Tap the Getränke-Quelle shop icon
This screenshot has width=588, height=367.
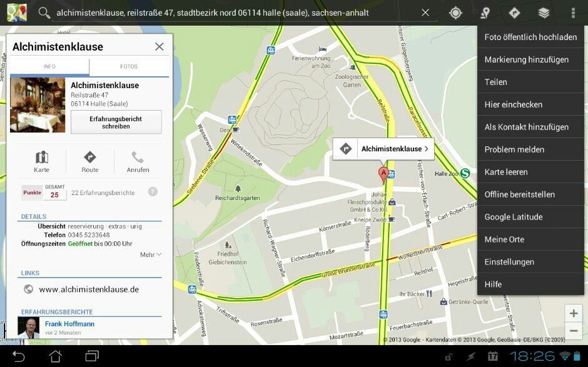tap(444, 301)
